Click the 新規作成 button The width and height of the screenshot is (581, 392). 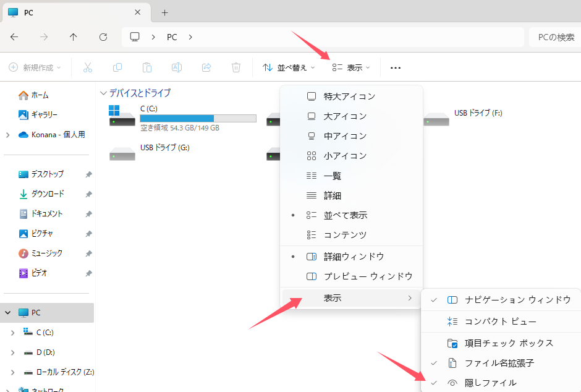tap(35, 67)
